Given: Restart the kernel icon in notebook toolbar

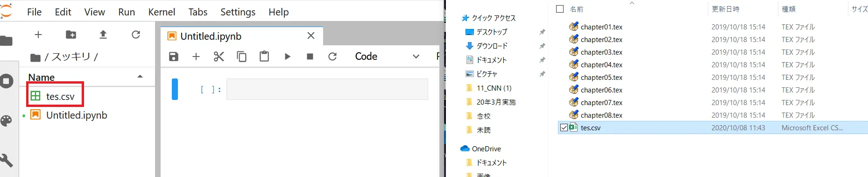Looking at the screenshot, I should [332, 57].
